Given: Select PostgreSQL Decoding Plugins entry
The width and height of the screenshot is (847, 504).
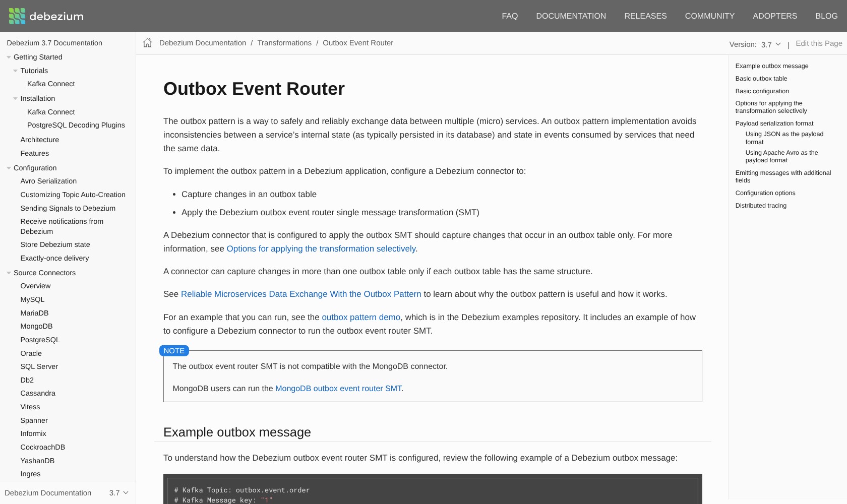Looking at the screenshot, I should [x=76, y=125].
